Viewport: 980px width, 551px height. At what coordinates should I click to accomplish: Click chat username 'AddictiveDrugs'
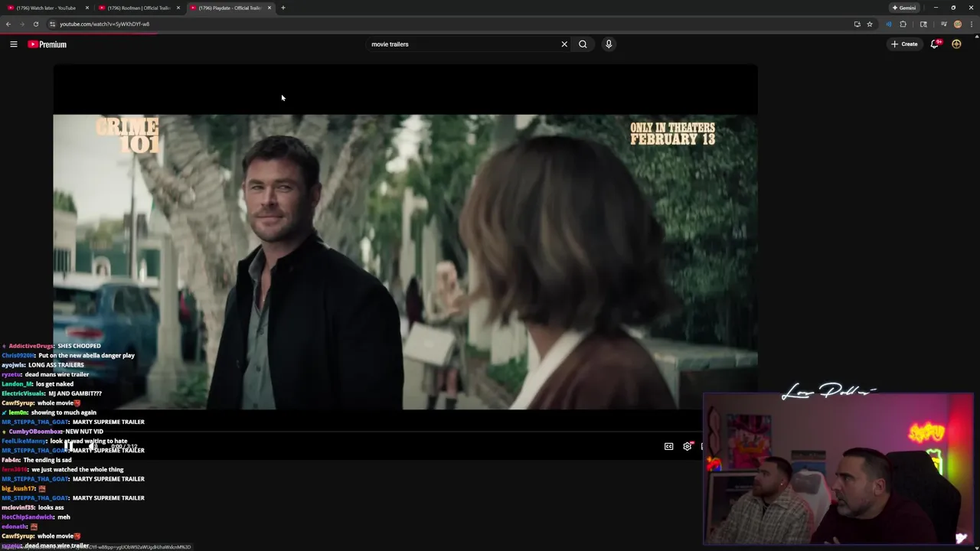coord(31,346)
